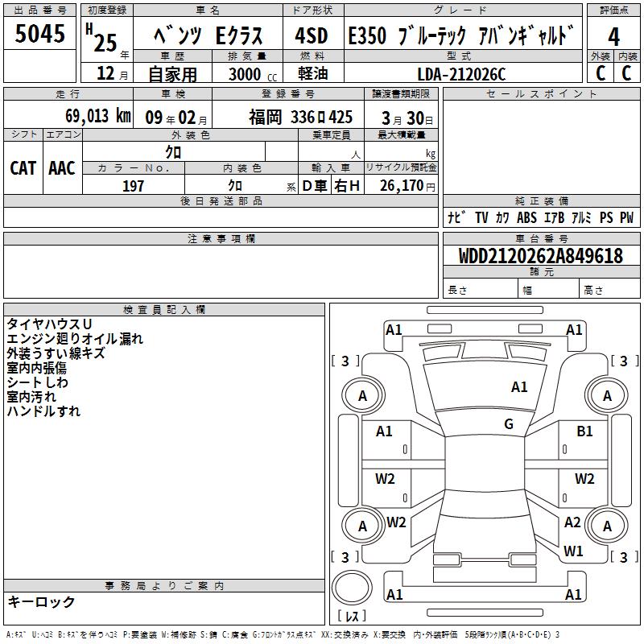Select the lot number 5045
This screenshot has height=644, width=644.
[x=40, y=34]
